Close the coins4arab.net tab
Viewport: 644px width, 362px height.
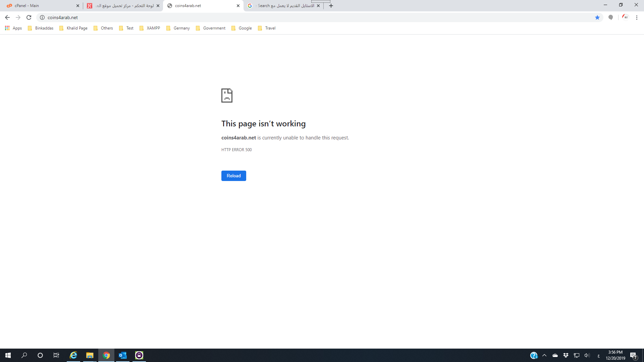point(238,6)
